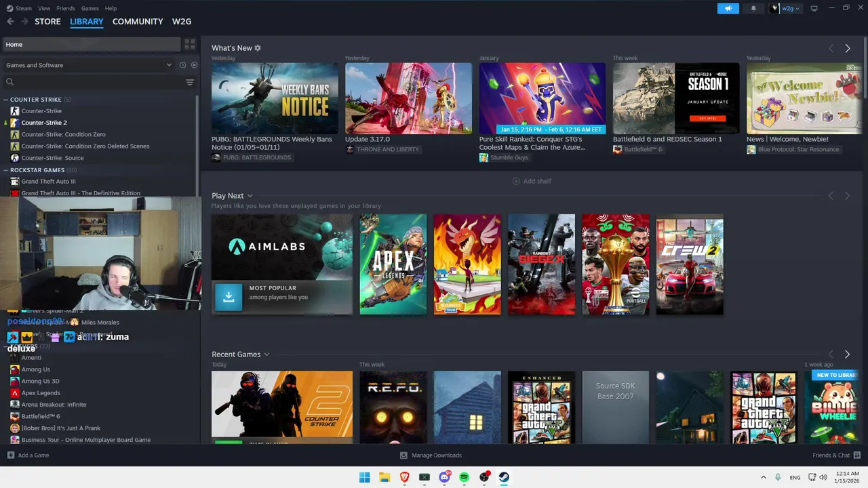The height and width of the screenshot is (488, 868).
Task: Show next What's New items arrow
Action: (847, 48)
